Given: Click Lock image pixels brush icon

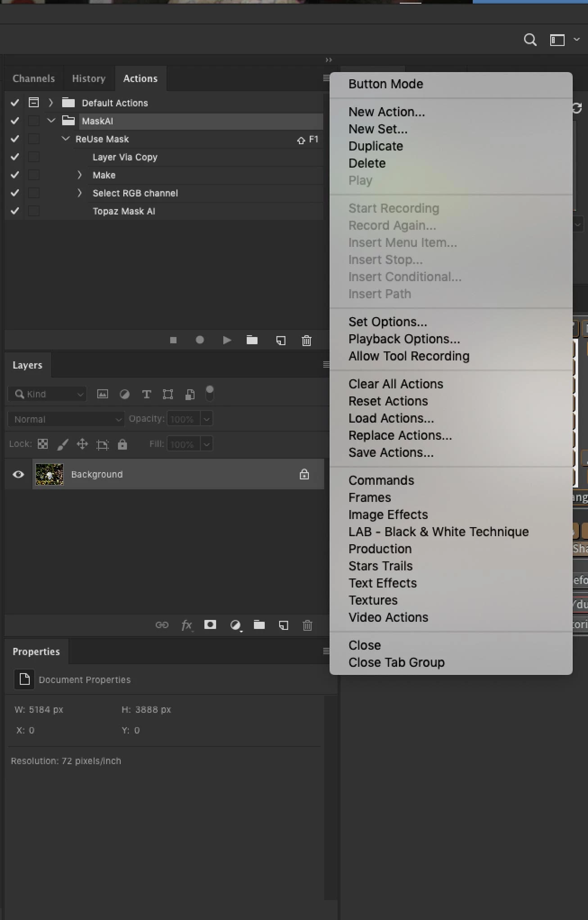Looking at the screenshot, I should coord(63,445).
